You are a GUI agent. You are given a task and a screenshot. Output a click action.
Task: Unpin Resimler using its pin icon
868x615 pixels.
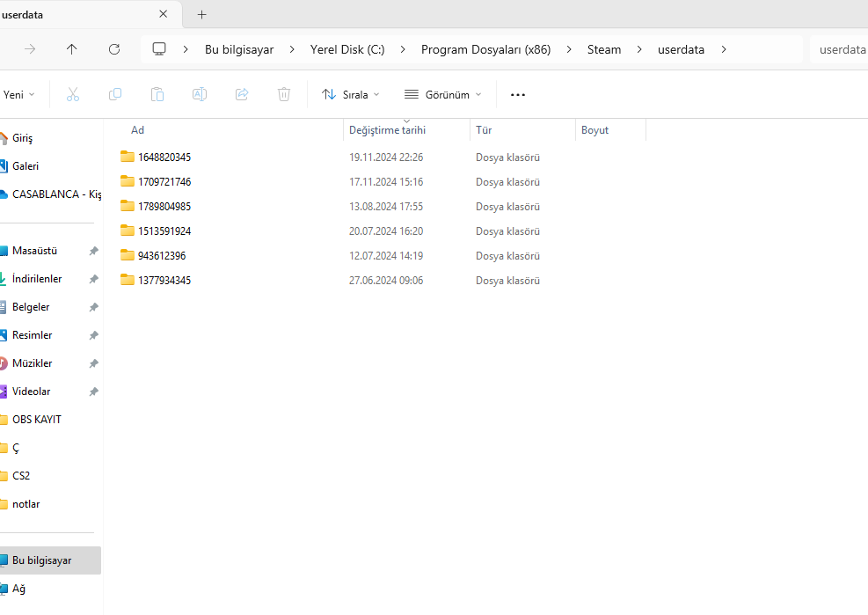[93, 335]
